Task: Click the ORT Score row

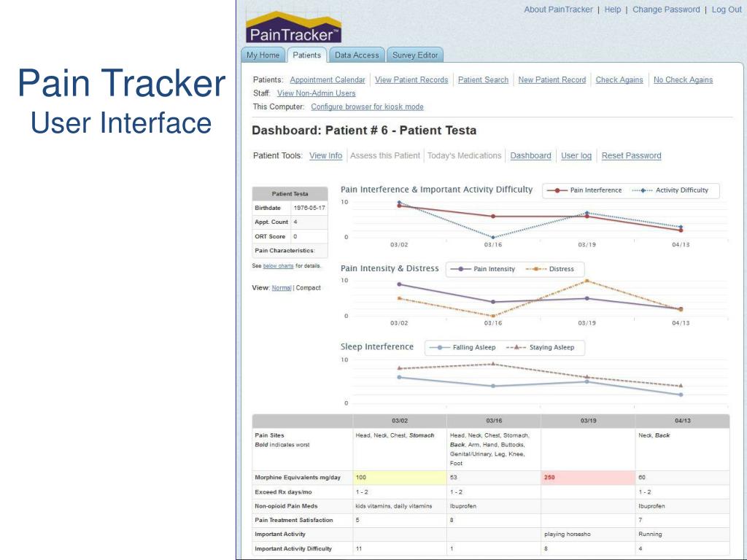Action: click(290, 236)
